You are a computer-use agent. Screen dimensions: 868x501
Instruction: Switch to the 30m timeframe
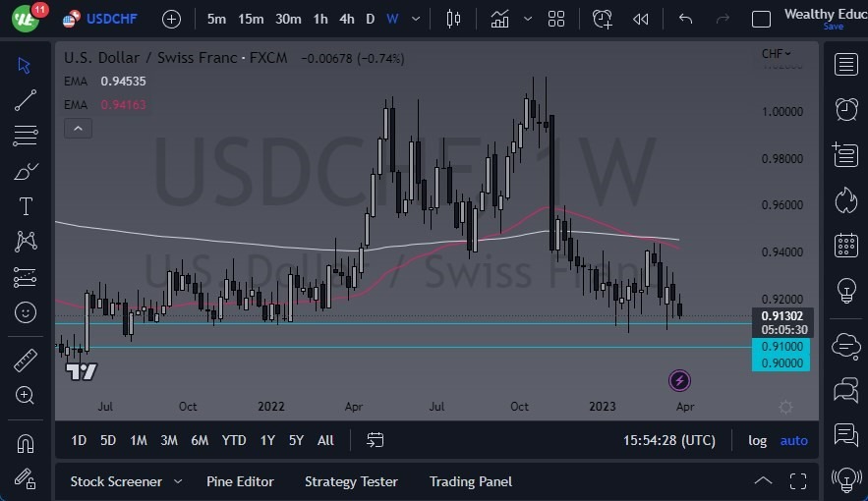point(288,19)
